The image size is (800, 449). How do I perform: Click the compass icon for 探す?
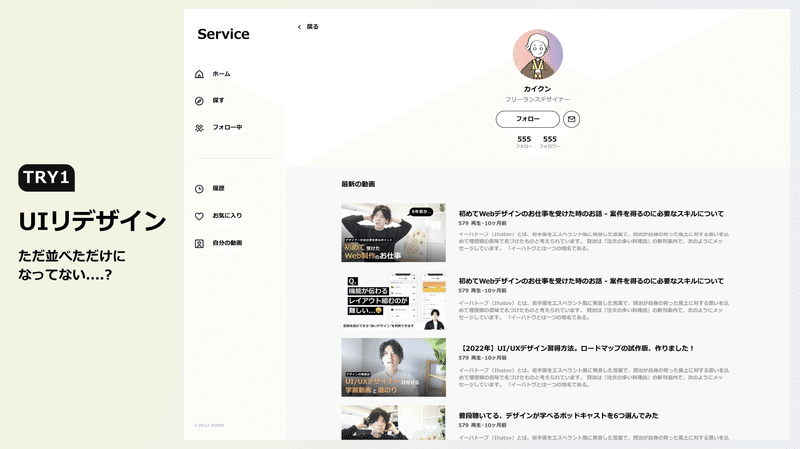click(199, 101)
